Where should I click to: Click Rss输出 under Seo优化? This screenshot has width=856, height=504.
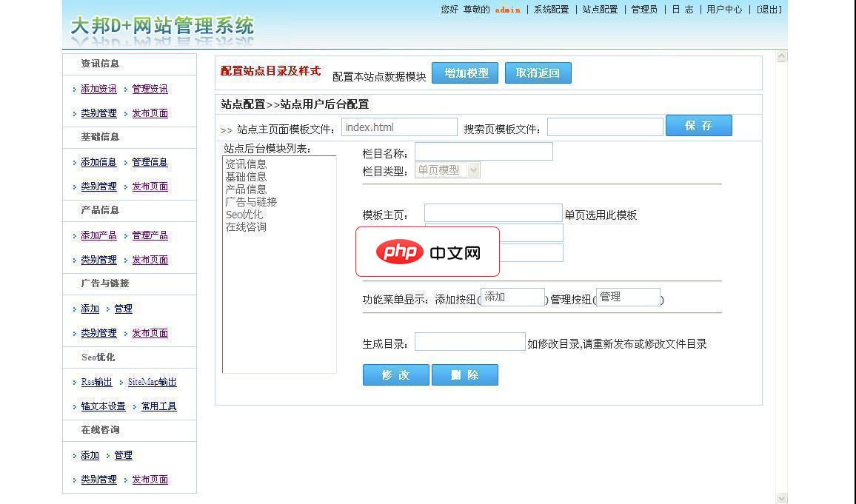click(96, 382)
